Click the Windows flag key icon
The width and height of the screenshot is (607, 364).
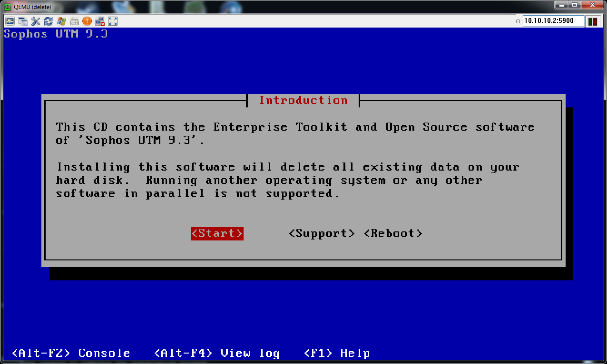point(61,21)
